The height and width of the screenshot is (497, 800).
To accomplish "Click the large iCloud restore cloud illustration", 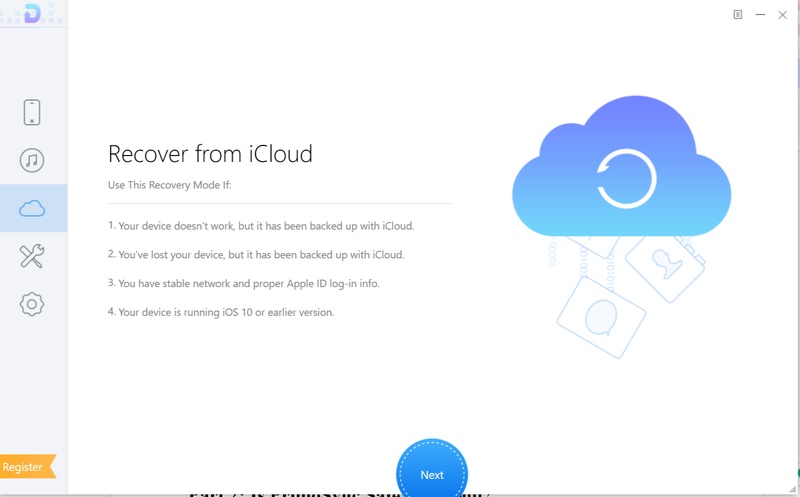I will pos(621,166).
